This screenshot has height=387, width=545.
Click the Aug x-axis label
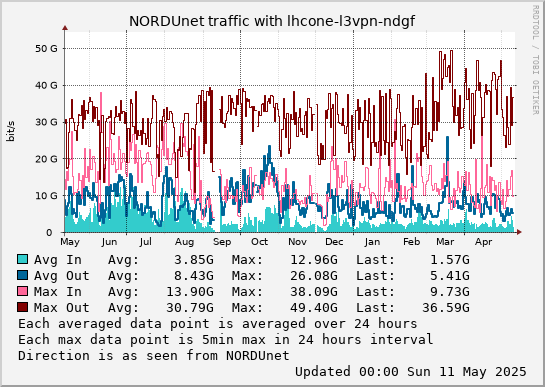click(184, 242)
